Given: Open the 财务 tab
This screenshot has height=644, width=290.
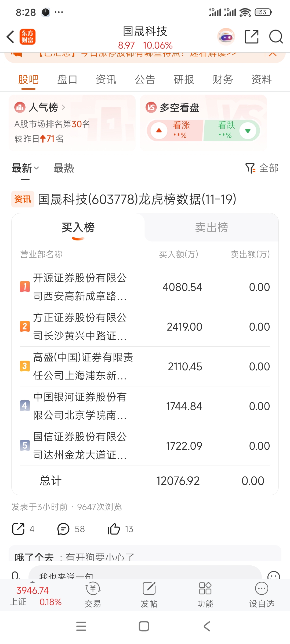Looking at the screenshot, I should [x=223, y=80].
